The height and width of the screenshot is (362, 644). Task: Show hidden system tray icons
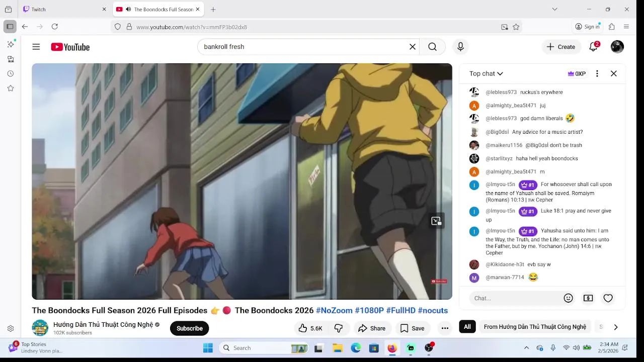click(526, 348)
